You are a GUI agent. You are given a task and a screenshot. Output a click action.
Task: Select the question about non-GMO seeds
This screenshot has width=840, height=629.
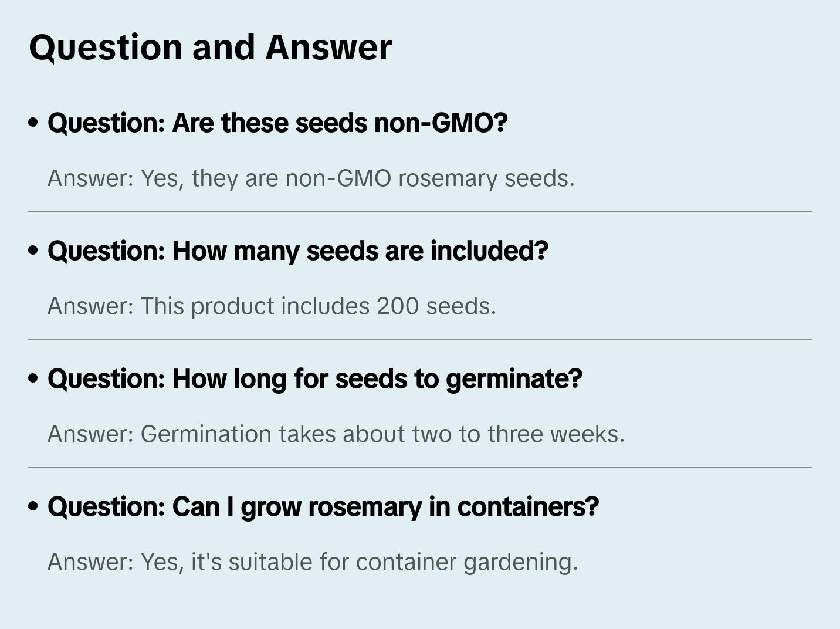tap(277, 123)
